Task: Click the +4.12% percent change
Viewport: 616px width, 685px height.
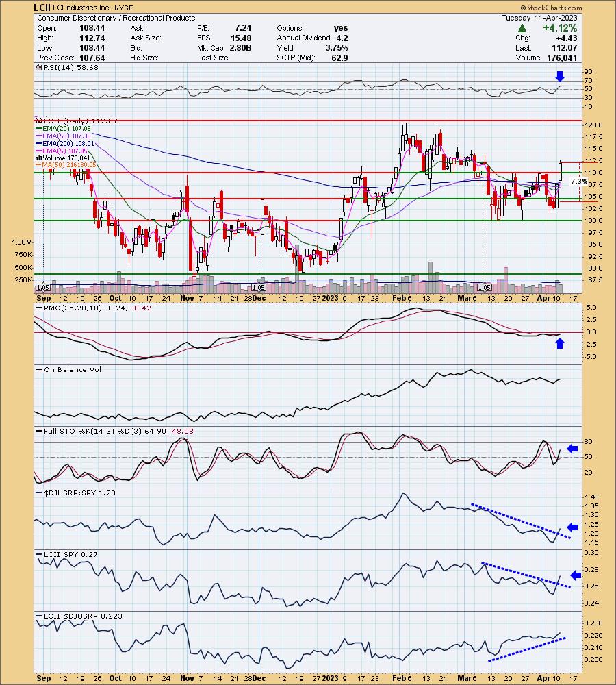Action: point(560,28)
